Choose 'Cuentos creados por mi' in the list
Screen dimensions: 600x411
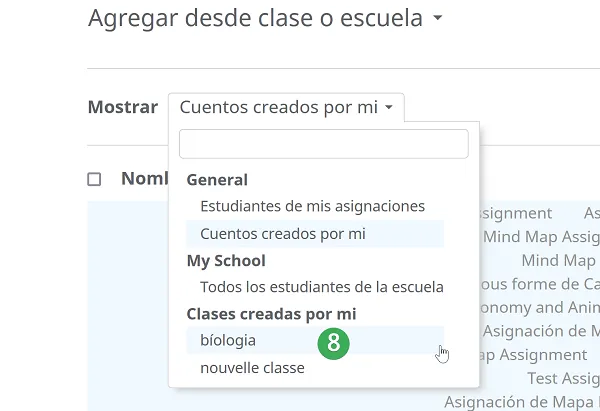pos(283,234)
